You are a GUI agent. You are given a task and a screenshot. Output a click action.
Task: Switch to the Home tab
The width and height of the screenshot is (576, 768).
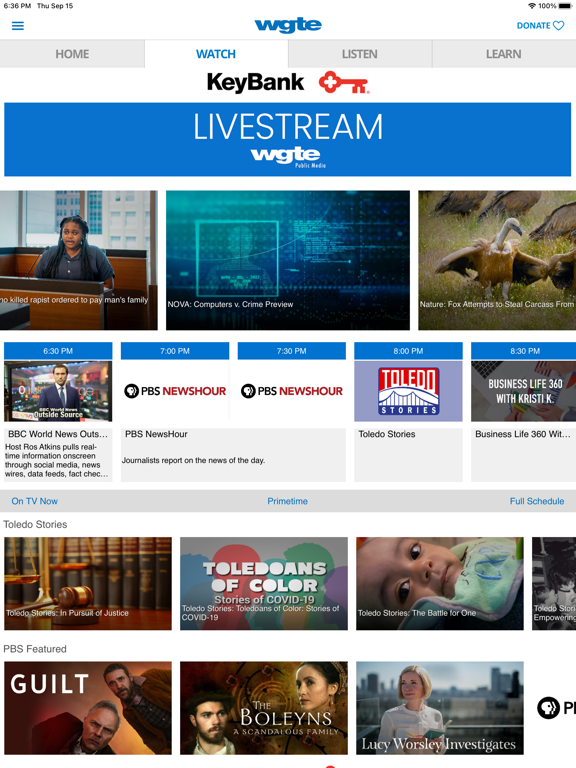coord(72,54)
